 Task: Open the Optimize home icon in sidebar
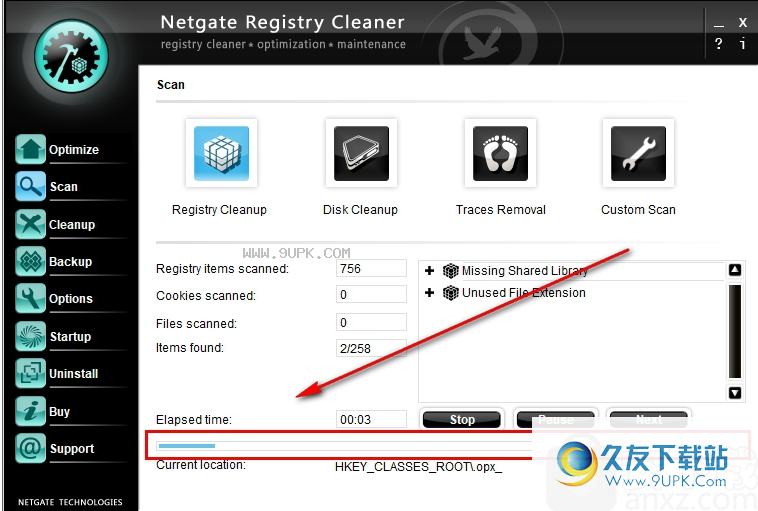[x=30, y=149]
